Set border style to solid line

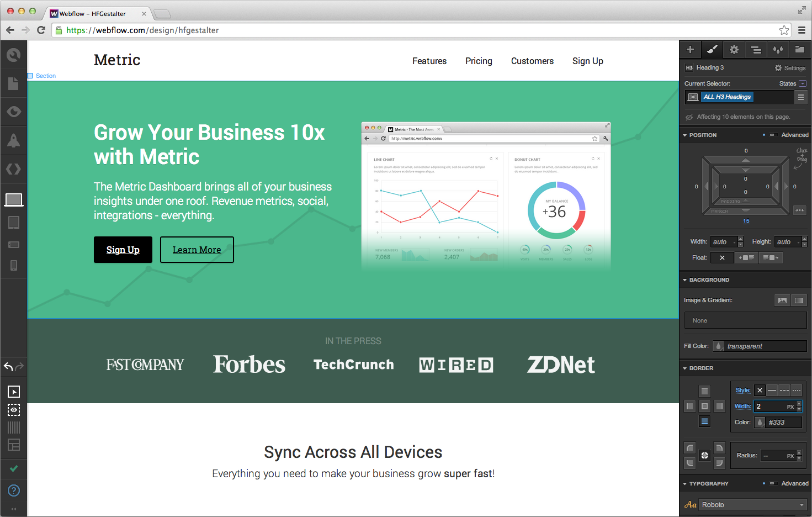tap(772, 391)
